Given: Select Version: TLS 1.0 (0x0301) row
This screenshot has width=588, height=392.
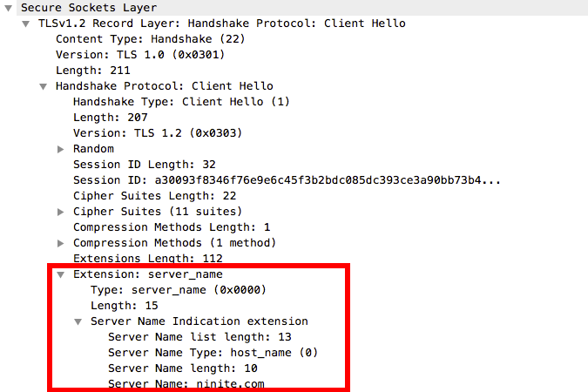Looking at the screenshot, I should pos(140,55).
